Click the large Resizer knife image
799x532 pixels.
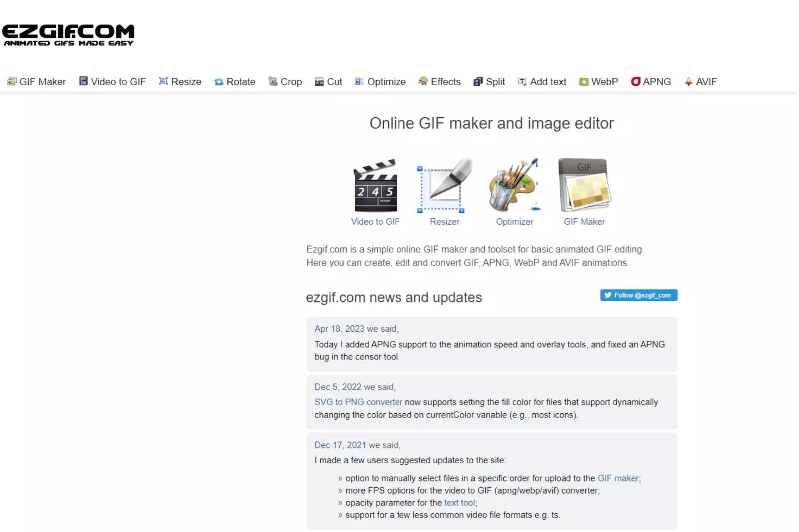point(445,186)
